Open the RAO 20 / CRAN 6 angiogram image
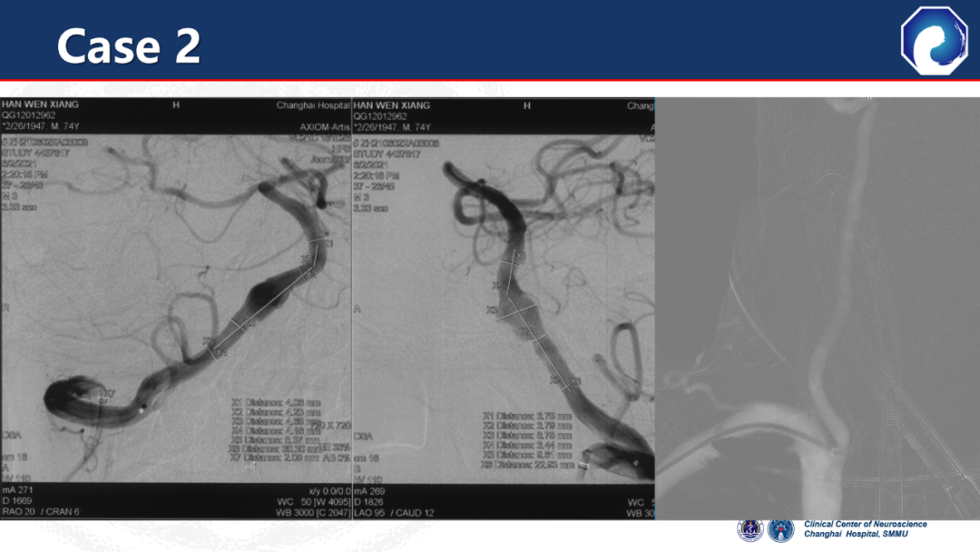Image resolution: width=980 pixels, height=552 pixels. tap(176, 308)
